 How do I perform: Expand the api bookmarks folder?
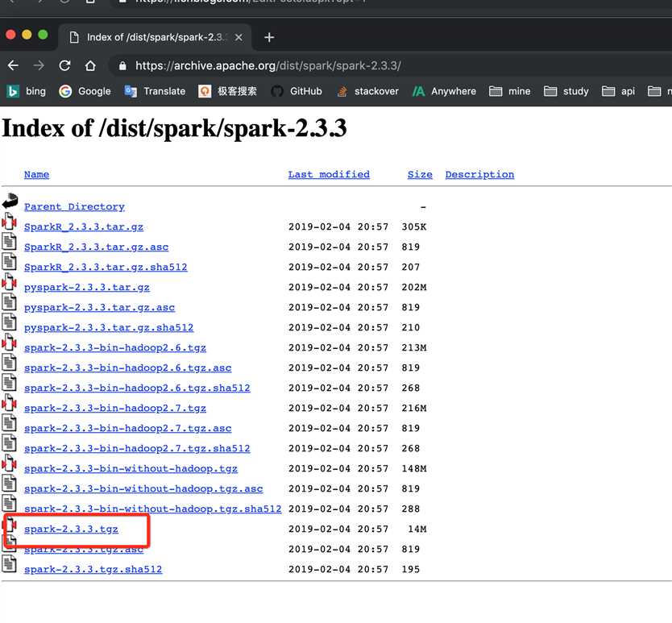point(618,91)
